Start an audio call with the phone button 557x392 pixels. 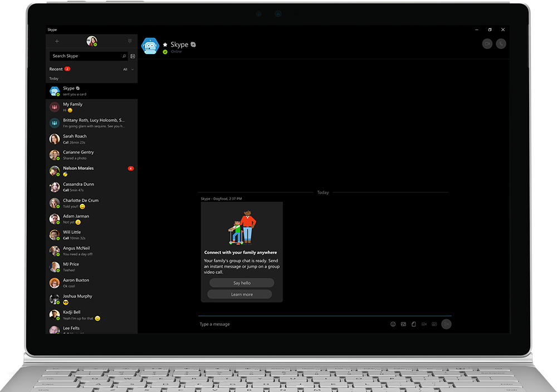pos(501,43)
